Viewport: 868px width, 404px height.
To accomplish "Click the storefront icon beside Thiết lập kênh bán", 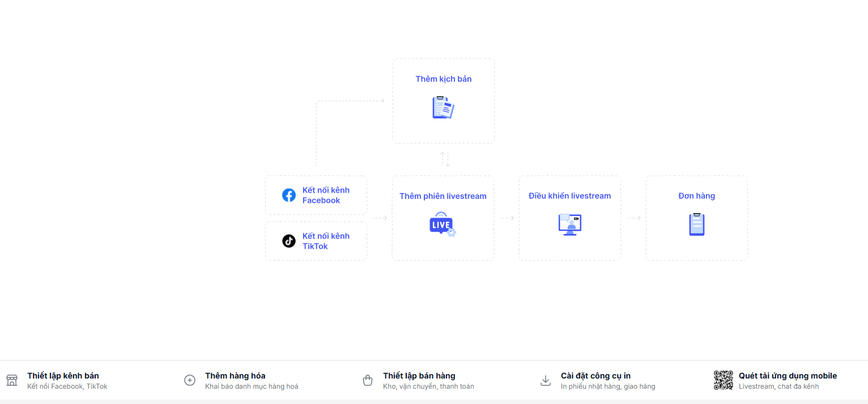I will (12, 380).
